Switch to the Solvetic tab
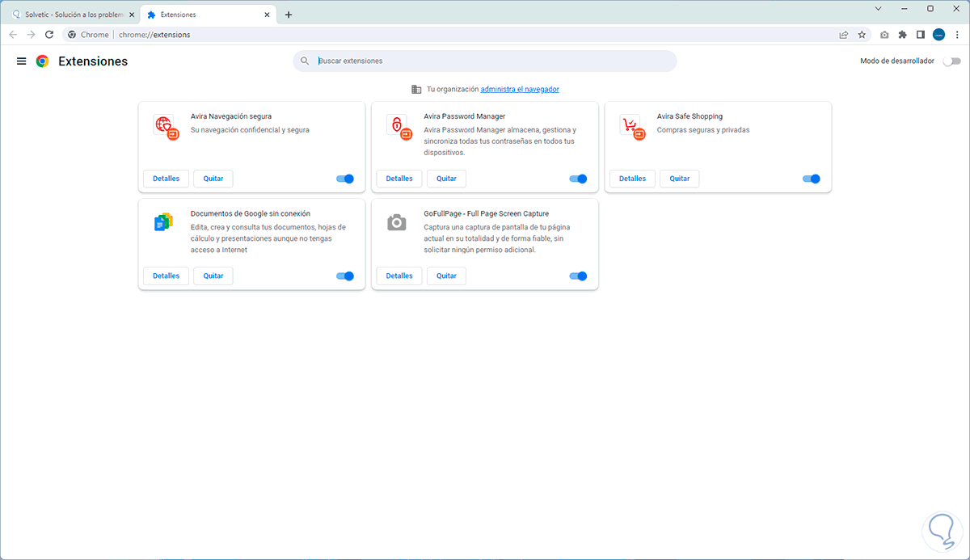The image size is (970, 560). [x=70, y=15]
